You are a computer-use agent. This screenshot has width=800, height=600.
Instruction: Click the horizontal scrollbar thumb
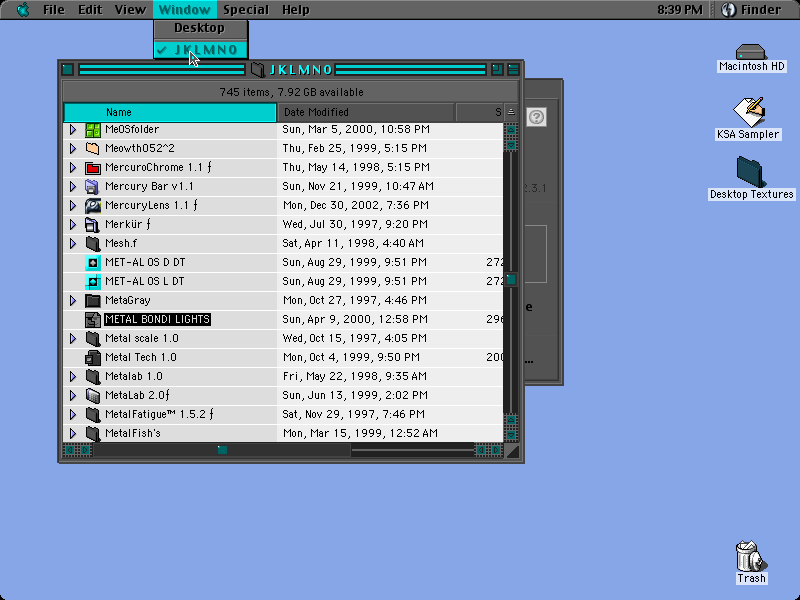click(x=222, y=450)
